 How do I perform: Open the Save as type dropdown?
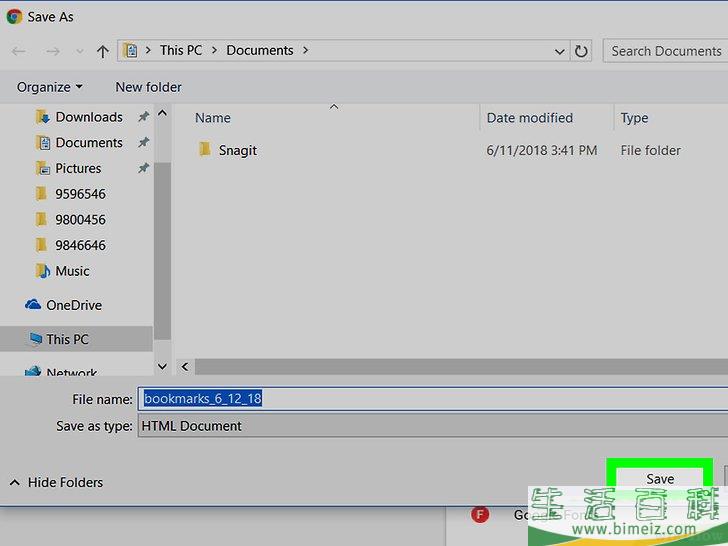pyautogui.click(x=430, y=426)
